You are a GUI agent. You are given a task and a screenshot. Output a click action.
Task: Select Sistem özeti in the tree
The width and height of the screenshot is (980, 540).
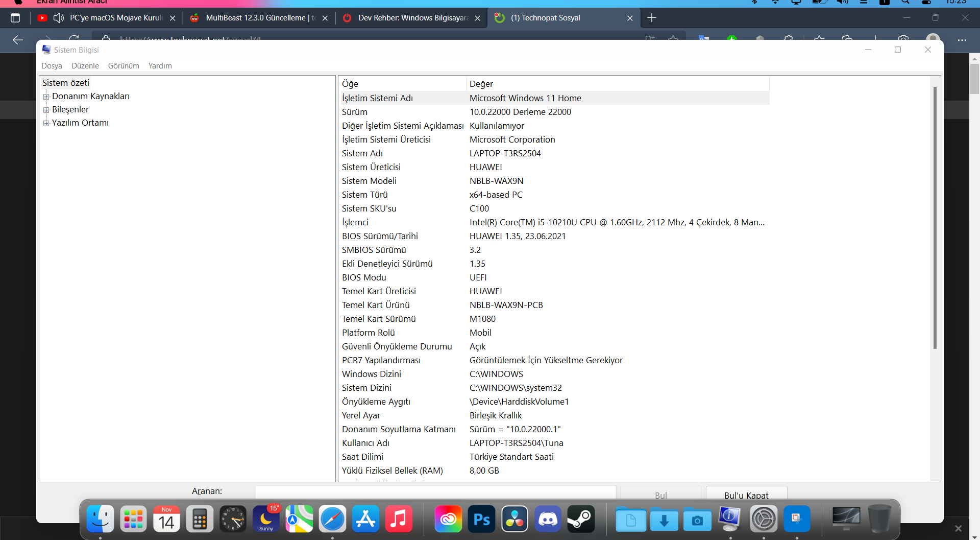(66, 83)
